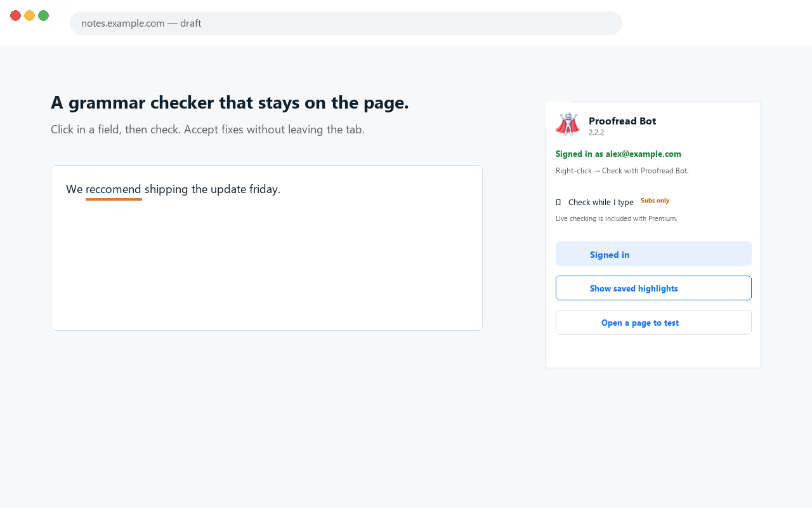Viewport: 812px width, 508px height.
Task: Focus the notes.example.com address bar
Action: click(x=346, y=23)
